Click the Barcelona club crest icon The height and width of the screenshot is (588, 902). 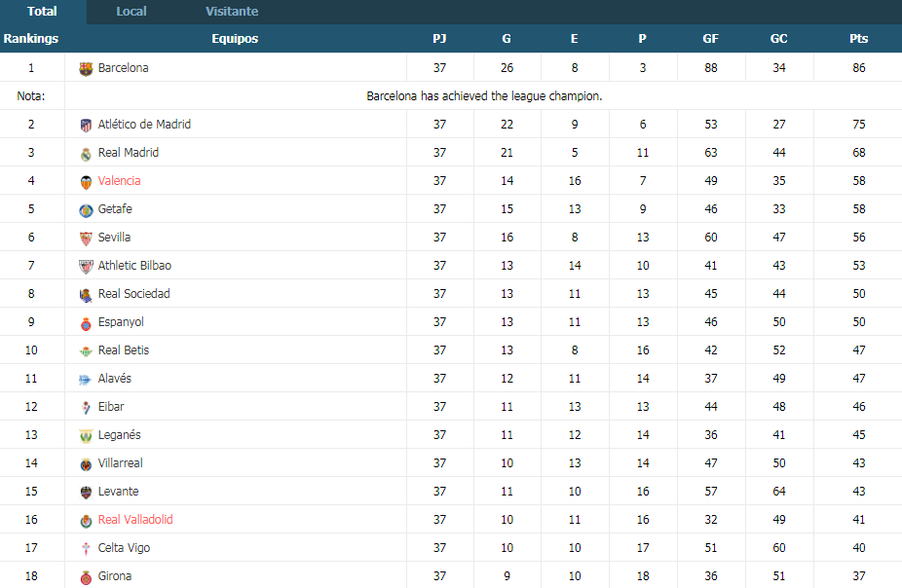pyautogui.click(x=86, y=69)
